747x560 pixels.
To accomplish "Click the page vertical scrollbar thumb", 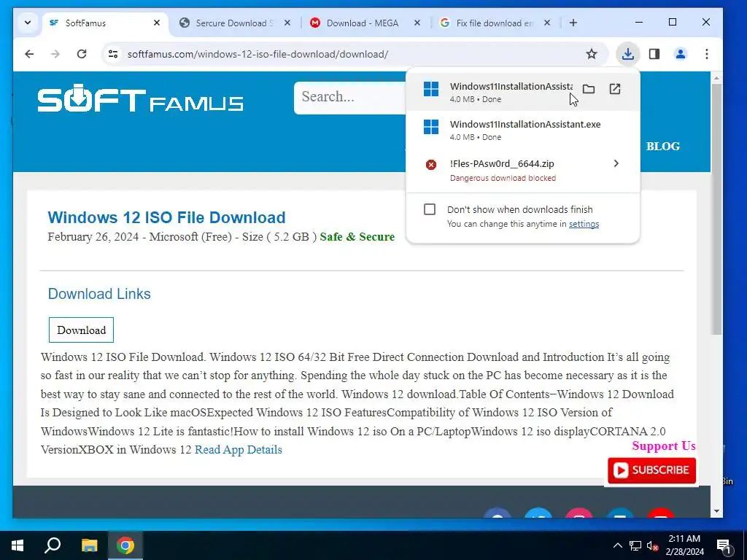I will click(716, 209).
